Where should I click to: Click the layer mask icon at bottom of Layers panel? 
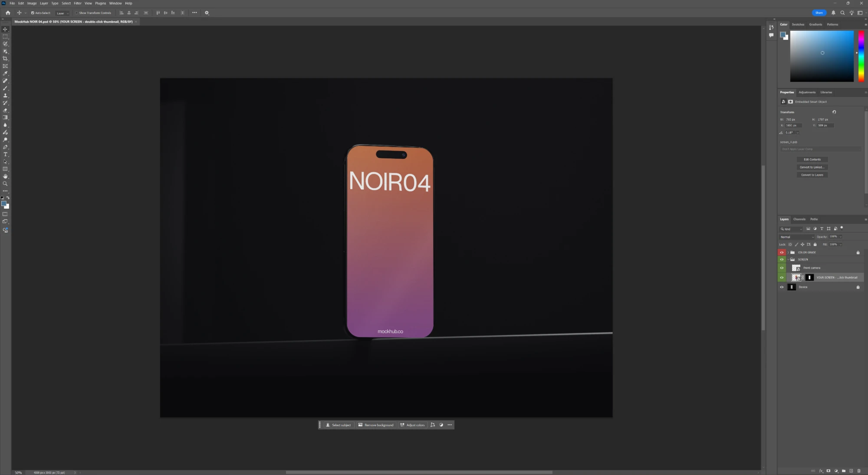tap(829, 471)
